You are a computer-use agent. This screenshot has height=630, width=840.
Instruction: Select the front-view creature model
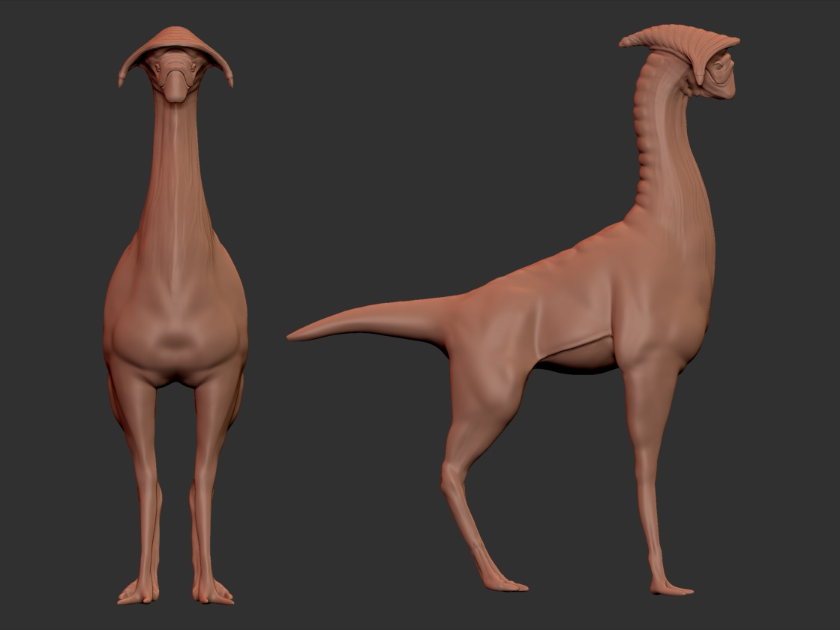tap(175, 316)
